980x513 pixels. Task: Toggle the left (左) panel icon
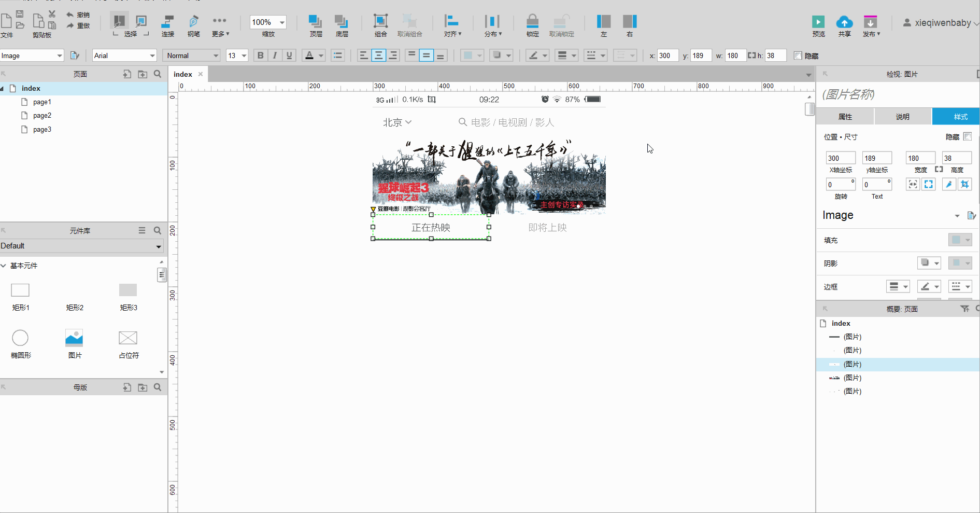[604, 21]
